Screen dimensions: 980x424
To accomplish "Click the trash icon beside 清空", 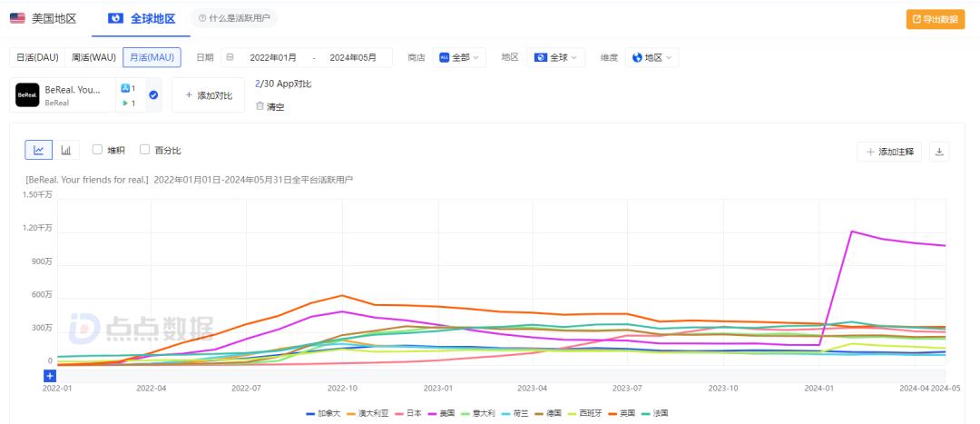I will coord(260,106).
